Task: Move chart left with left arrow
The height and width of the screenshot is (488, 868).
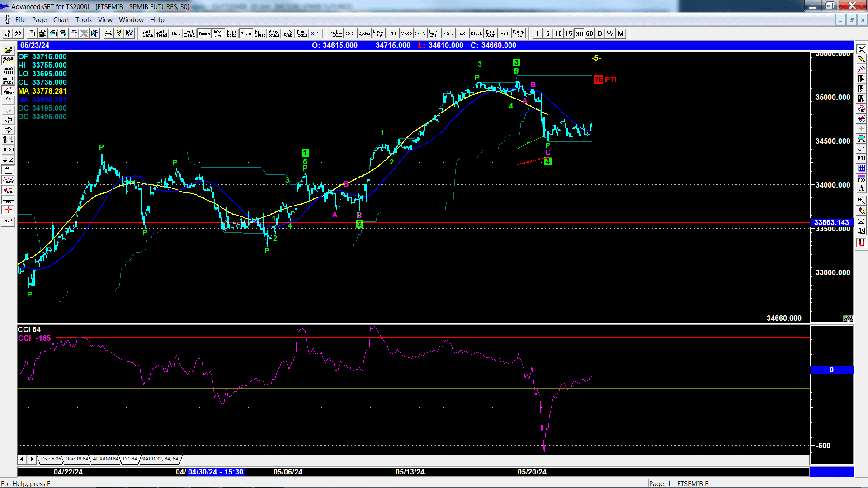Action: point(8,120)
